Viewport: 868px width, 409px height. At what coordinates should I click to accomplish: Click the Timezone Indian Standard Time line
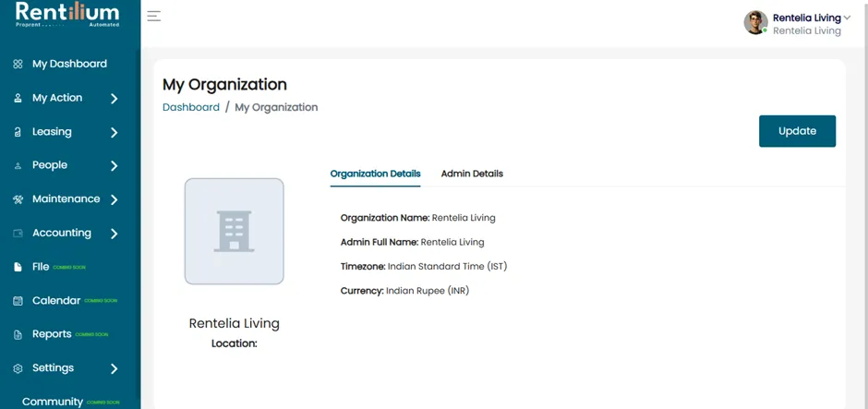tap(424, 266)
